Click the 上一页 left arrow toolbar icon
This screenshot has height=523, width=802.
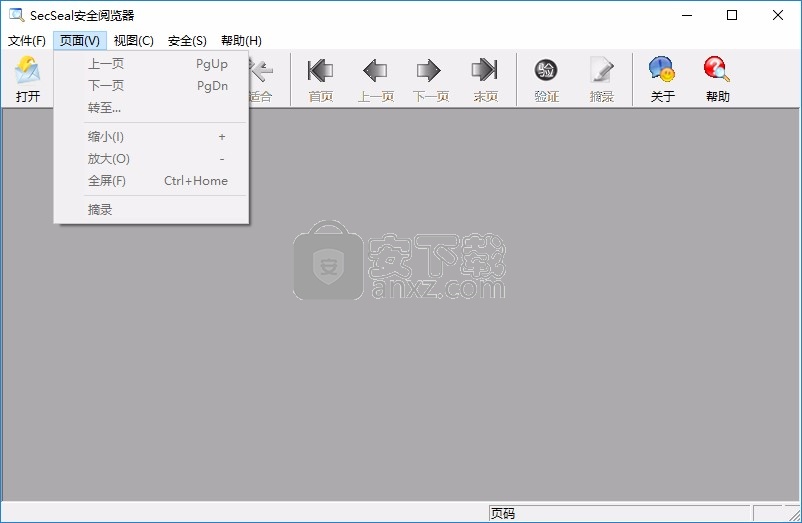(375, 71)
